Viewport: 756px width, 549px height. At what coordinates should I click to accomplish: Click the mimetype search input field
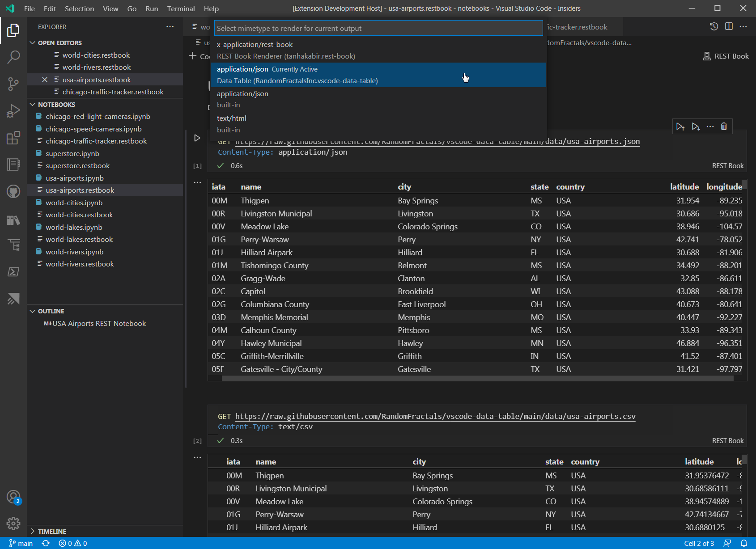[x=378, y=28]
